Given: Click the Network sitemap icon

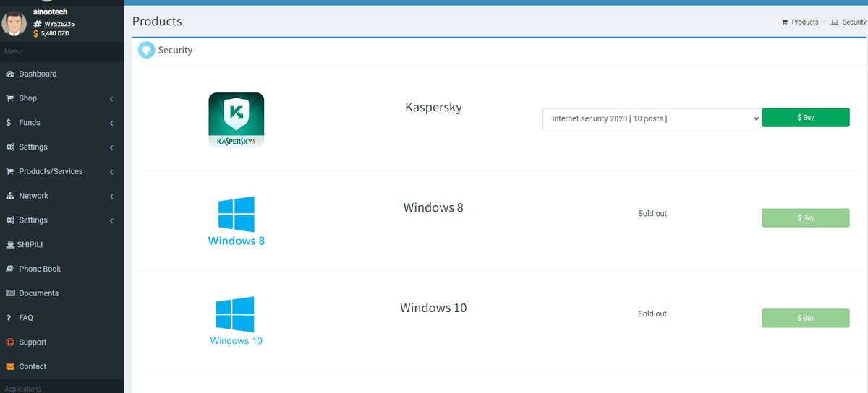Looking at the screenshot, I should click(x=10, y=196).
